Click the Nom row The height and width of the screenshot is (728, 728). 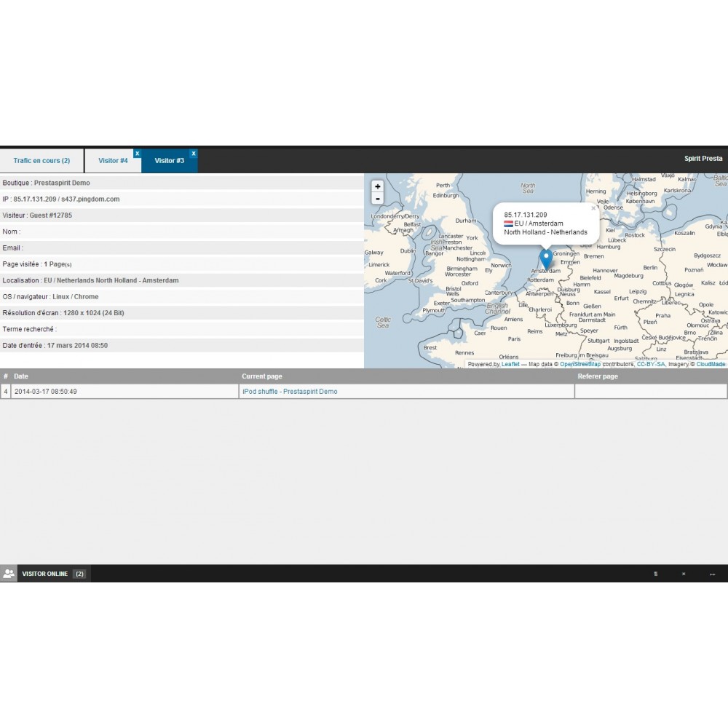coord(181,232)
